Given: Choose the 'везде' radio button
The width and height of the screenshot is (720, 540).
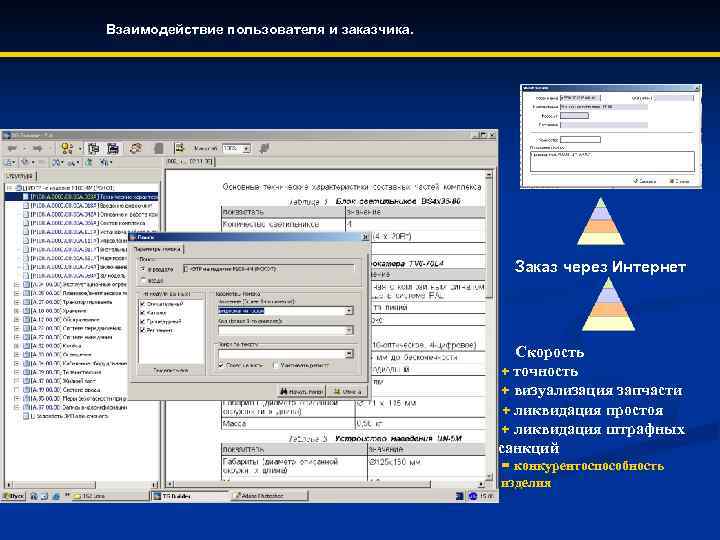Looking at the screenshot, I should coord(143,280).
